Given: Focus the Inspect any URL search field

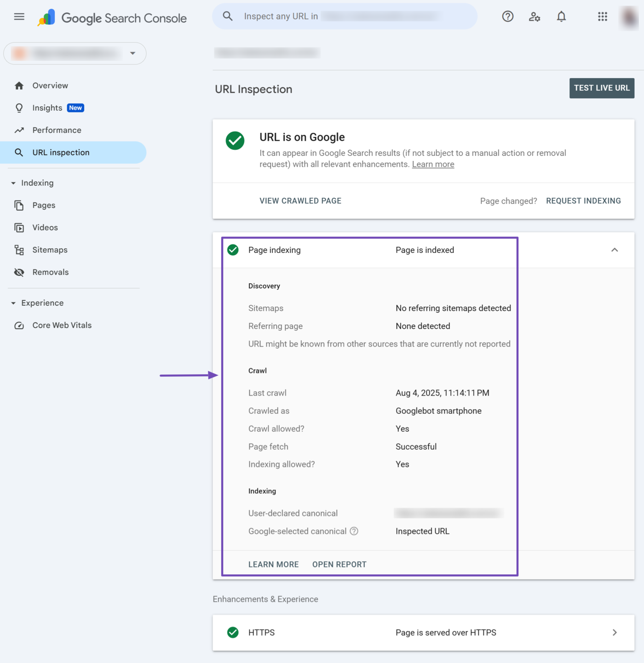Looking at the screenshot, I should tap(345, 17).
